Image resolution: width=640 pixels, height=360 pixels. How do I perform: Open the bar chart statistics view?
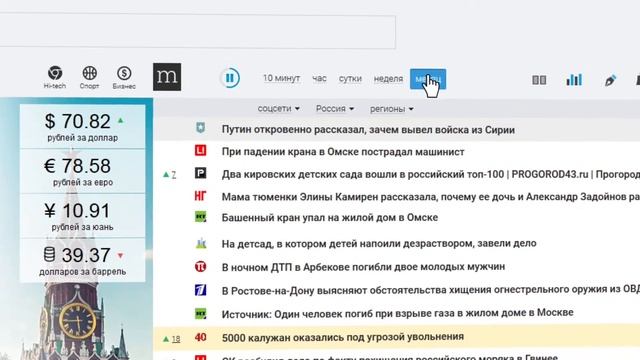(574, 80)
